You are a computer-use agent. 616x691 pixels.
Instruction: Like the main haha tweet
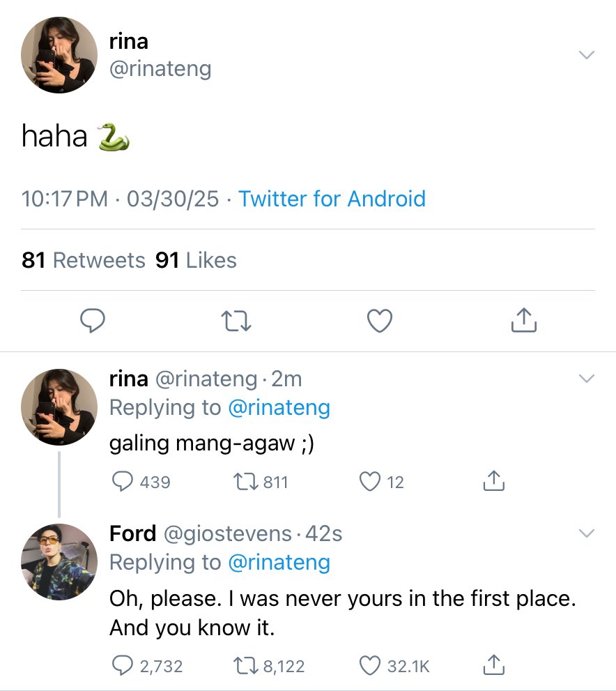click(x=380, y=321)
